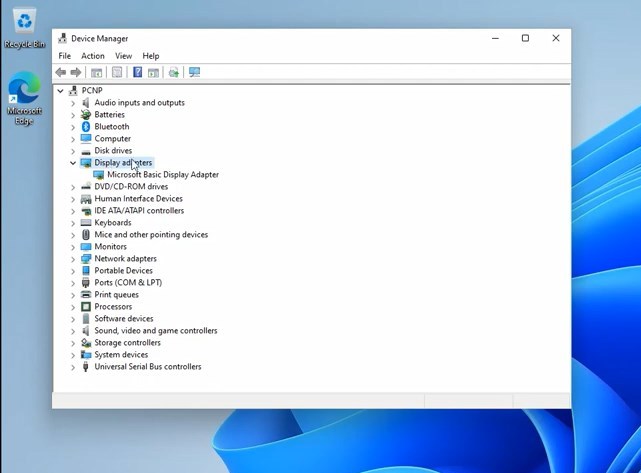This screenshot has width=641, height=473.
Task: Expand DVD/CD-ROM drives chevron
Action: coord(73,187)
